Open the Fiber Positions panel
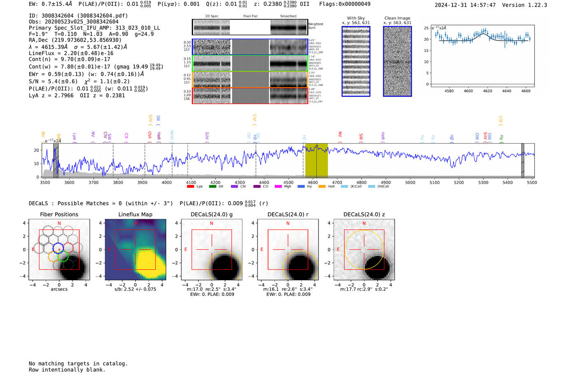This screenshot has height=392, width=576. tap(59, 250)
